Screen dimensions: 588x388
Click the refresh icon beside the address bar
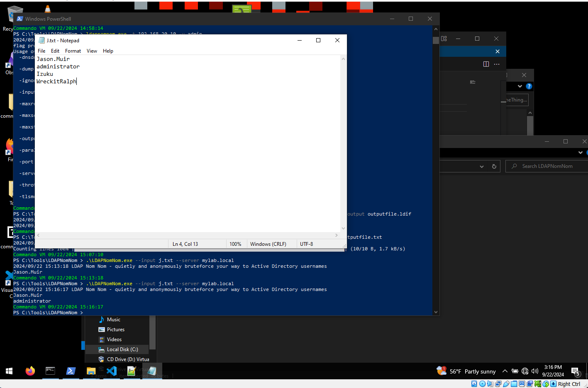click(494, 166)
